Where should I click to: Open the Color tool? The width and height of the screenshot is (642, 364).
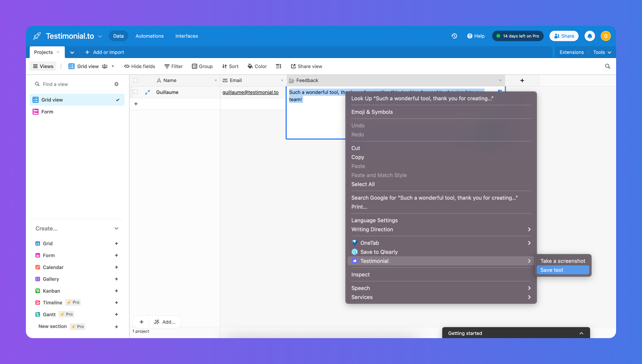[x=257, y=66]
